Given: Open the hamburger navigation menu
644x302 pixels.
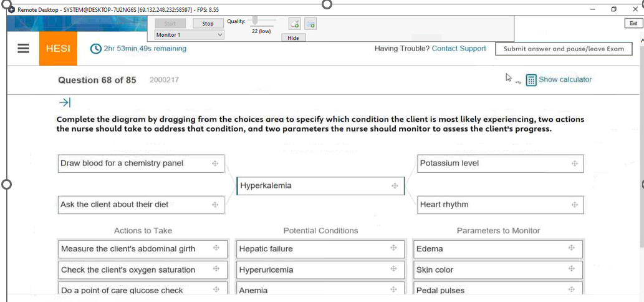Looking at the screenshot, I should click(x=23, y=49).
